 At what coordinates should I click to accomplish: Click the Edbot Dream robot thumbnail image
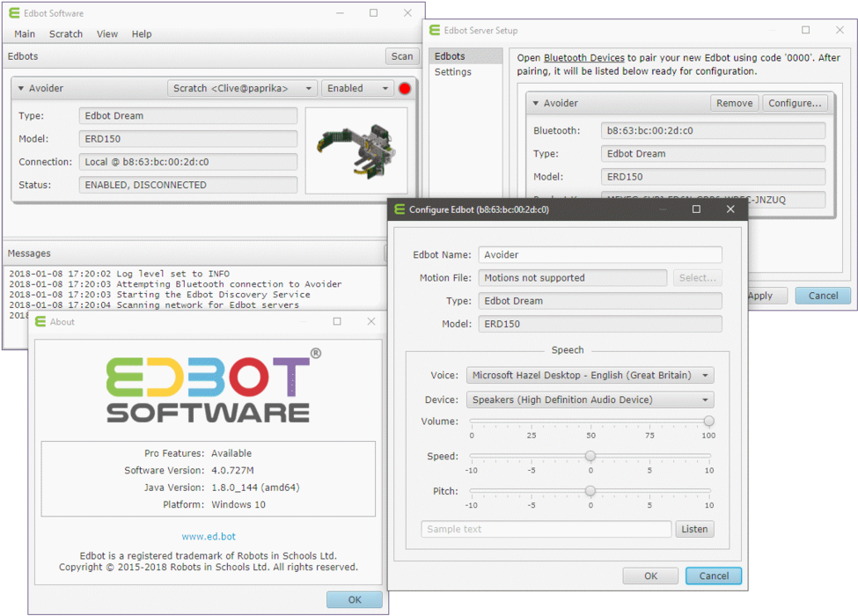coord(356,150)
